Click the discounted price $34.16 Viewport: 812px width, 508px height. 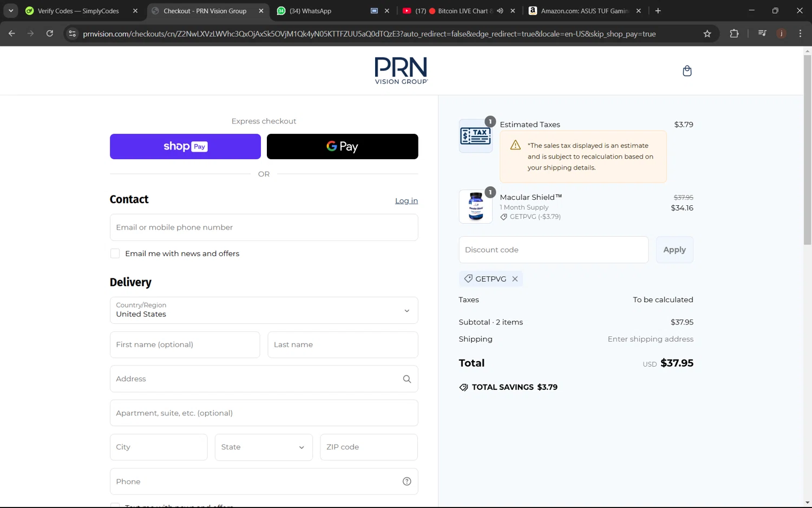[x=682, y=208]
